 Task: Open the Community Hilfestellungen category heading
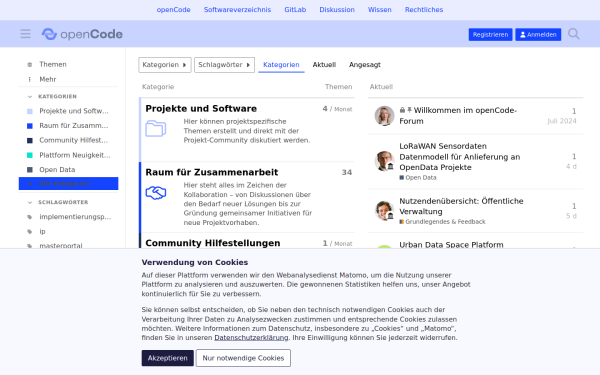point(213,243)
